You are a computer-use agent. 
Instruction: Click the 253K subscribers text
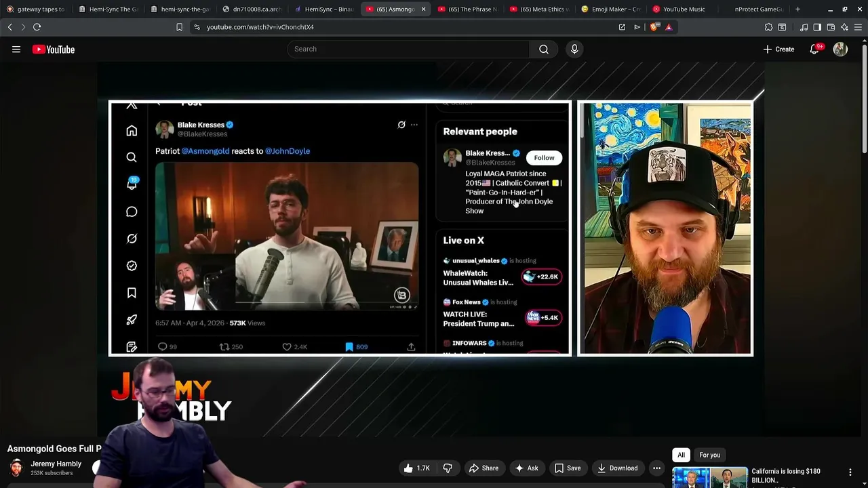click(52, 473)
